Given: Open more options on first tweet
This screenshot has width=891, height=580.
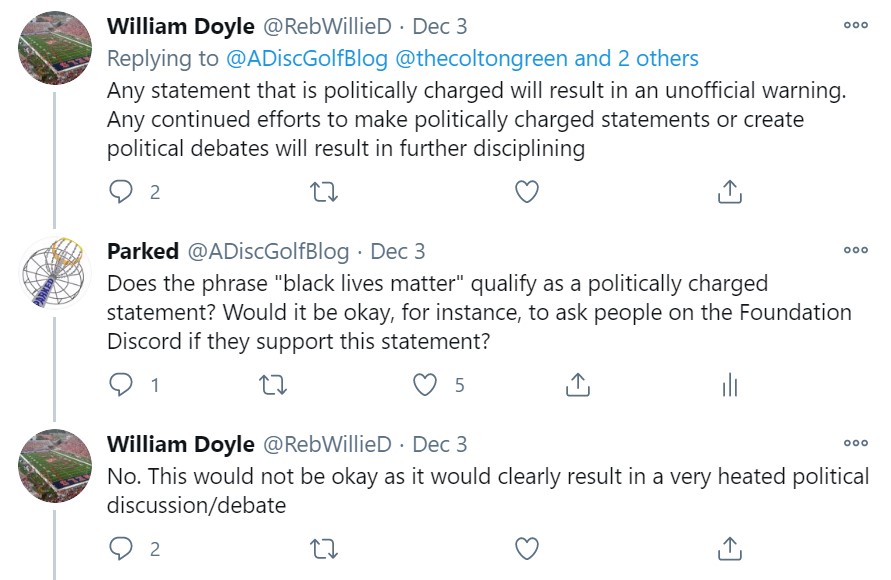Looking at the screenshot, I should pyautogui.click(x=855, y=26).
